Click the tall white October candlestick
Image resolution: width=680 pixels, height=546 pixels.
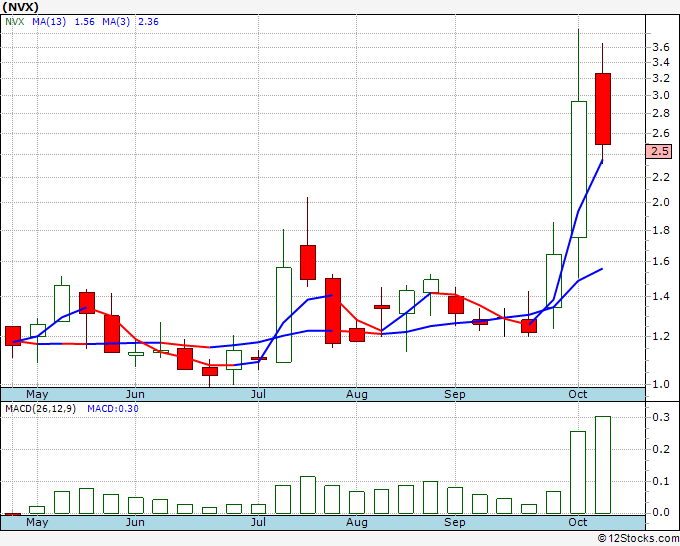(x=579, y=168)
